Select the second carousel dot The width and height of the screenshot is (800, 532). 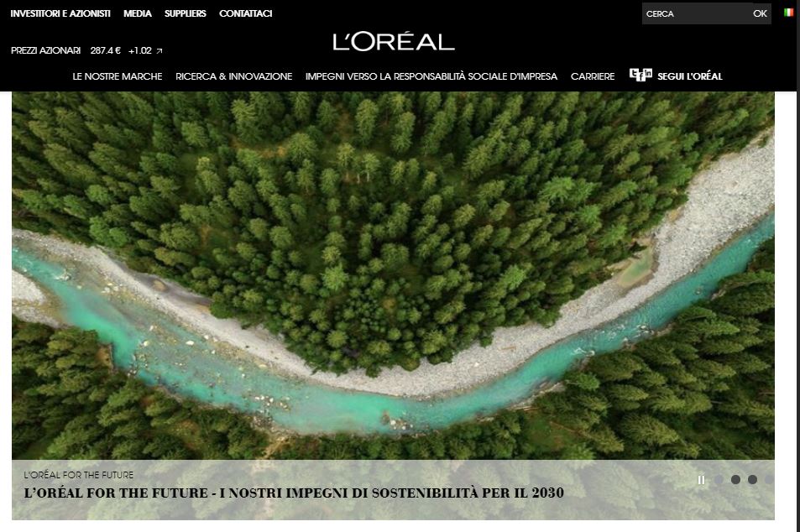pyautogui.click(x=735, y=479)
